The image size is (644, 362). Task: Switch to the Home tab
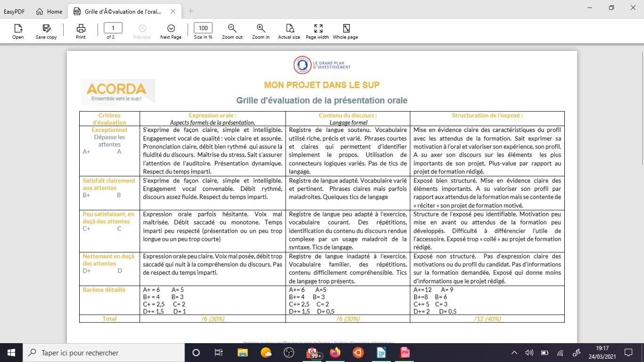pyautogui.click(x=50, y=11)
